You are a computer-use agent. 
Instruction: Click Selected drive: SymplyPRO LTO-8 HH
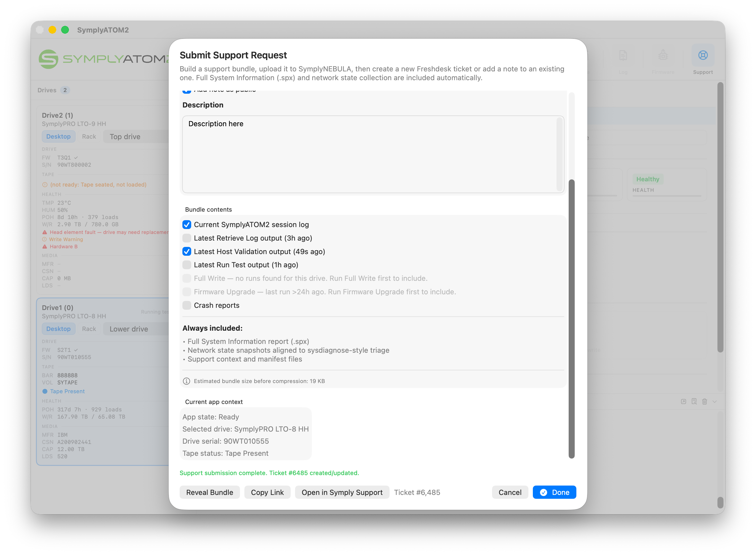245,429
